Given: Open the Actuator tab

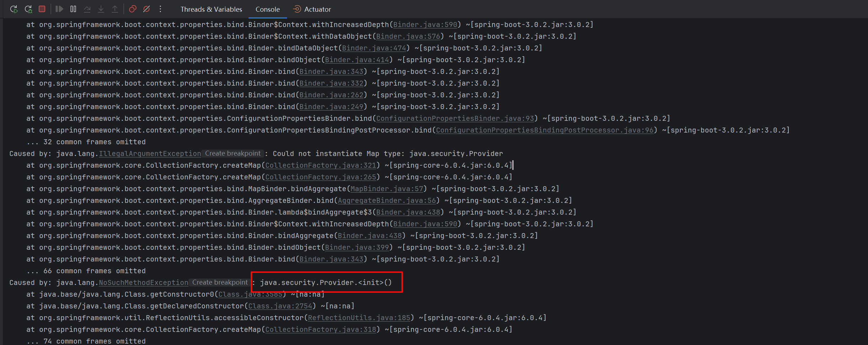Looking at the screenshot, I should point(312,10).
